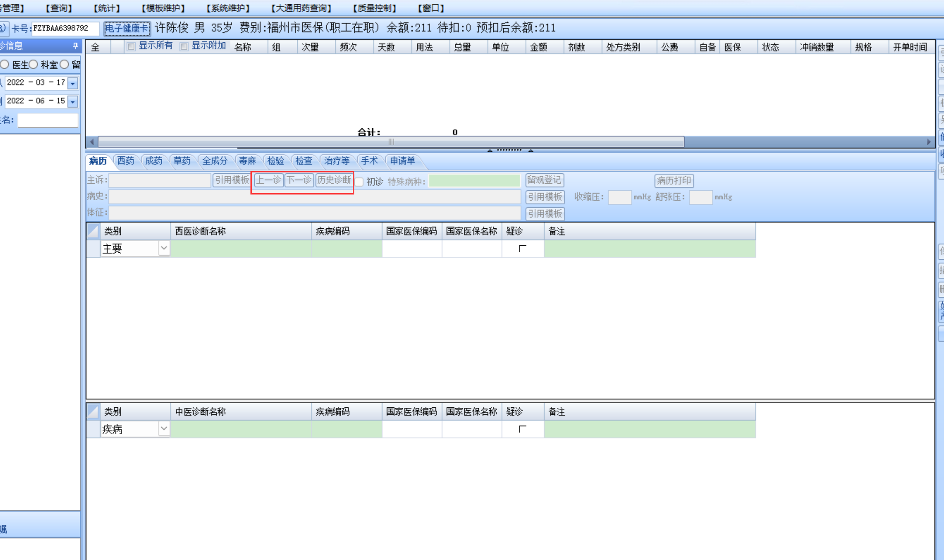
Task: Enable the 显示附加 checkbox
Action: tap(184, 47)
